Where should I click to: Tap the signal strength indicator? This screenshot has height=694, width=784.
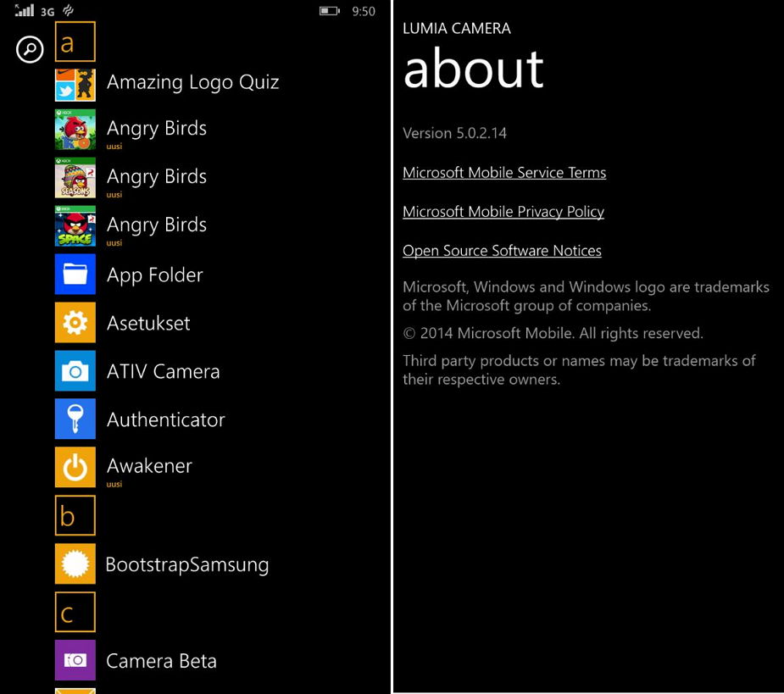click(24, 10)
